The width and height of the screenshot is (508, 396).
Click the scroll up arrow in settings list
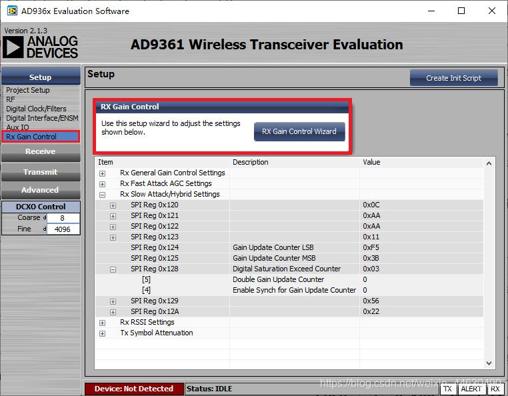tap(489, 163)
